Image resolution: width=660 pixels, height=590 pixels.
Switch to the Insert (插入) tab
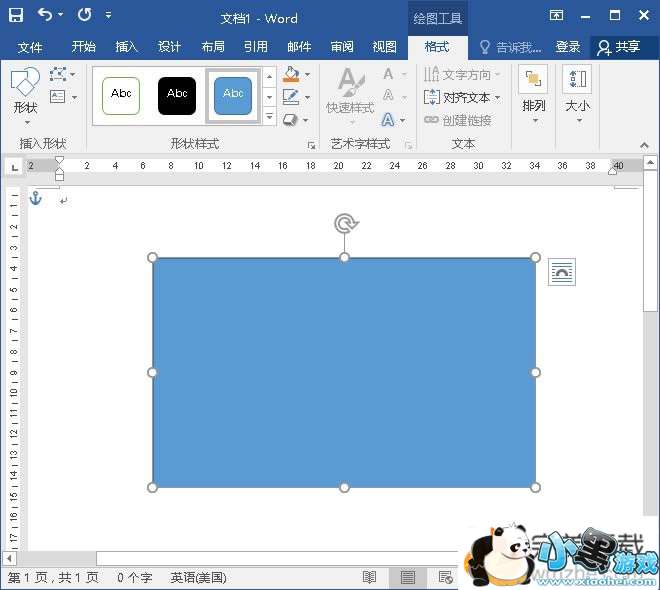tap(127, 47)
